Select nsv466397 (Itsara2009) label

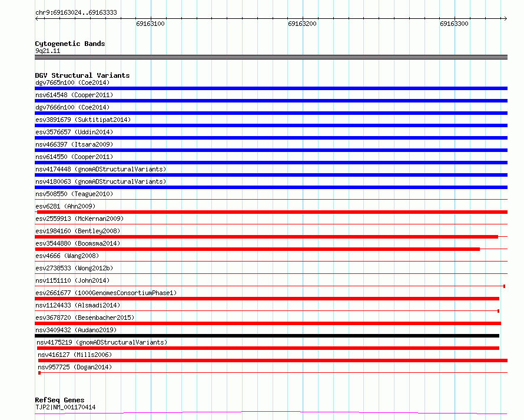pyautogui.click(x=74, y=144)
